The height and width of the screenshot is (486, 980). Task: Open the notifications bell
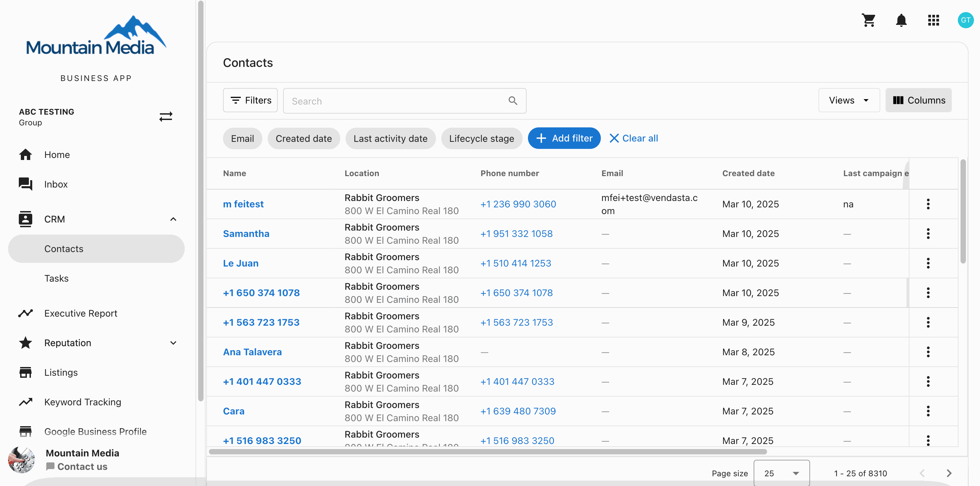pyautogui.click(x=901, y=20)
